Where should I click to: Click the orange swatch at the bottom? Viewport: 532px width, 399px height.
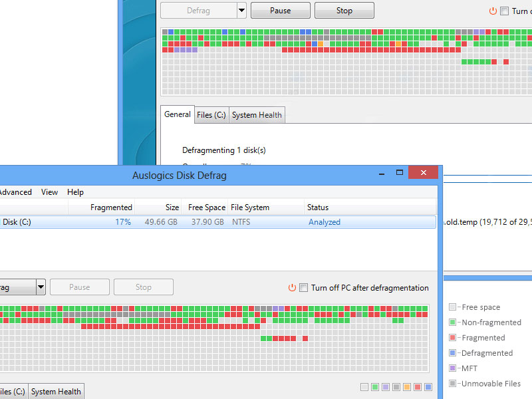(x=407, y=387)
